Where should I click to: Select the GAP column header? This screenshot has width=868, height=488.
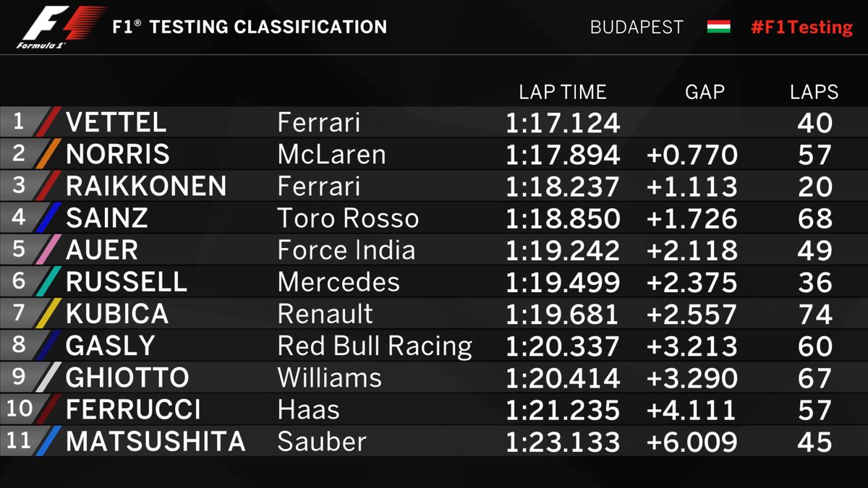point(704,92)
